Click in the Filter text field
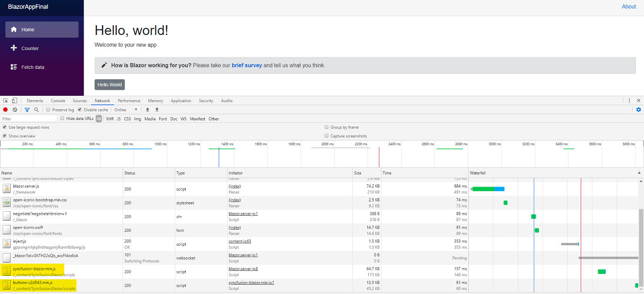 pyautogui.click(x=29, y=119)
